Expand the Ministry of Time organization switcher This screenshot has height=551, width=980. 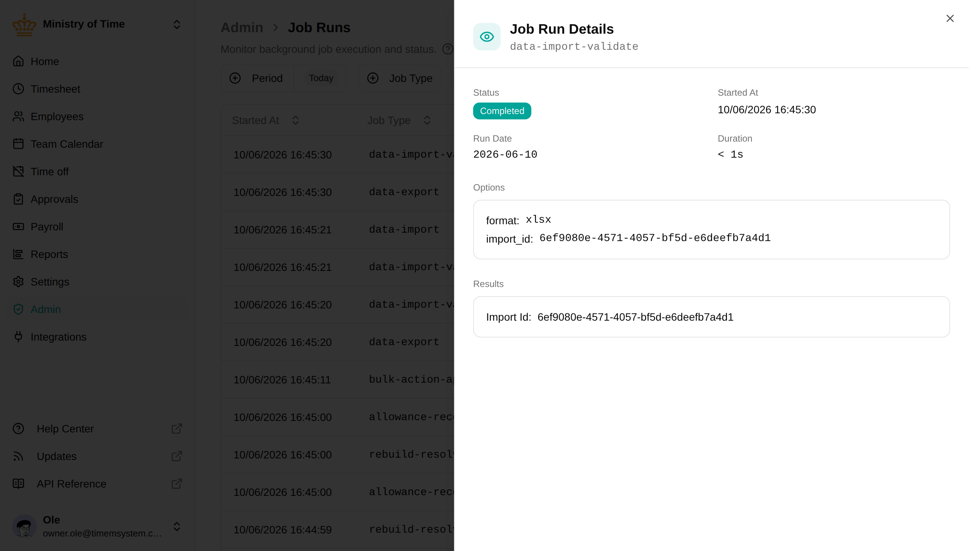176,24
